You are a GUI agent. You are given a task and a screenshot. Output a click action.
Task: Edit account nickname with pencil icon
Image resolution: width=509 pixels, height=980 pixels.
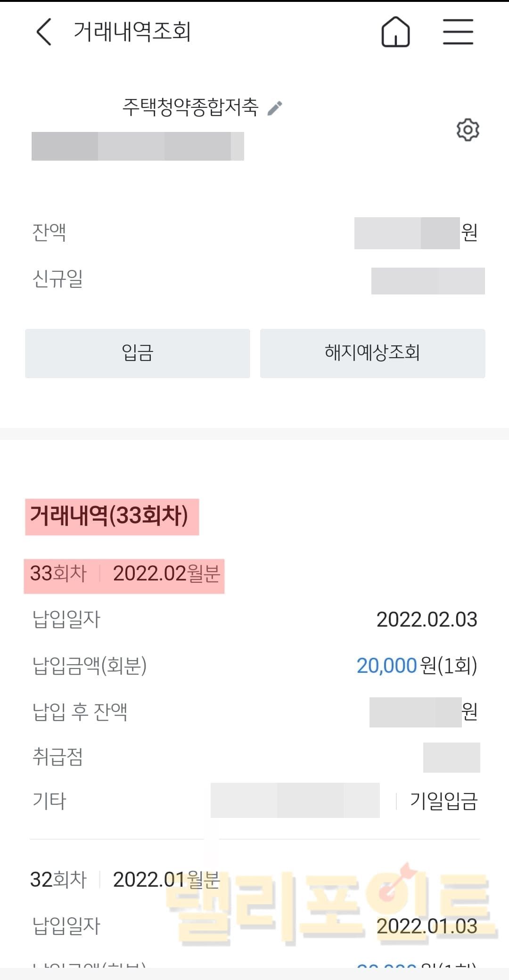[x=275, y=108]
